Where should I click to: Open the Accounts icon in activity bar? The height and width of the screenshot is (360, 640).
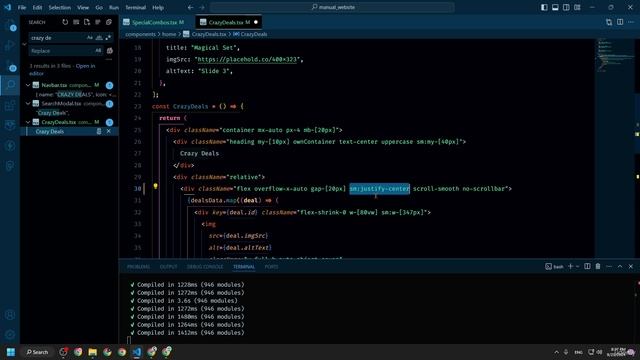click(x=10, y=315)
